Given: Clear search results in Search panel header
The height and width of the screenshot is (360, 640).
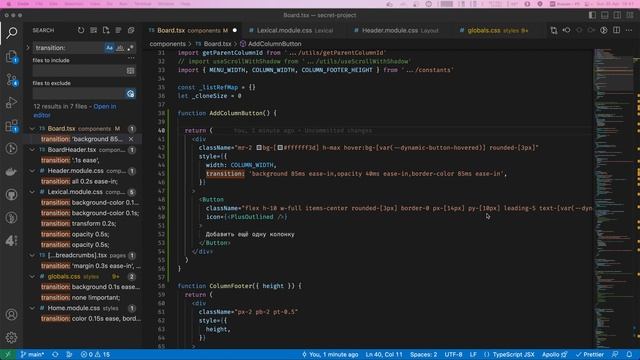Looking at the screenshot, I should click(x=93, y=30).
